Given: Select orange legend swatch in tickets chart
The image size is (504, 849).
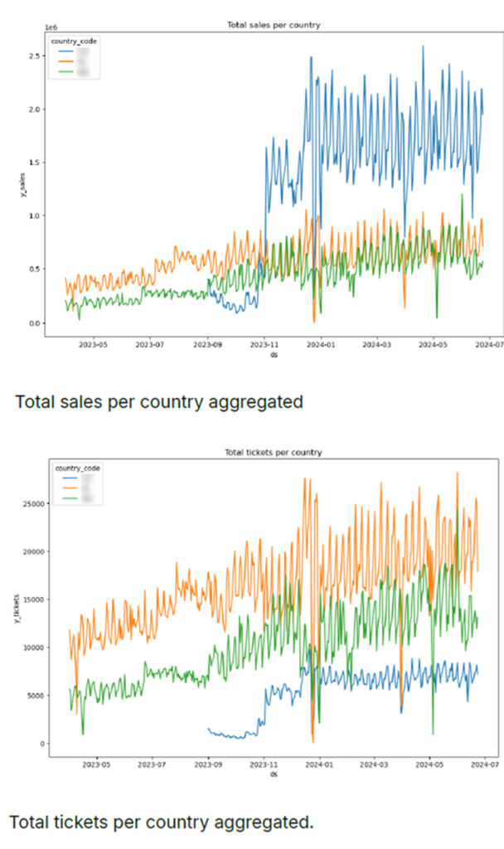Looking at the screenshot, I should tap(65, 489).
